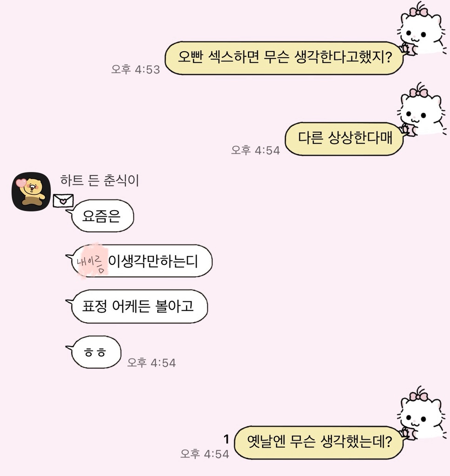Select the 옛날엔 무슨 생각했는데? bubble

click(318, 443)
